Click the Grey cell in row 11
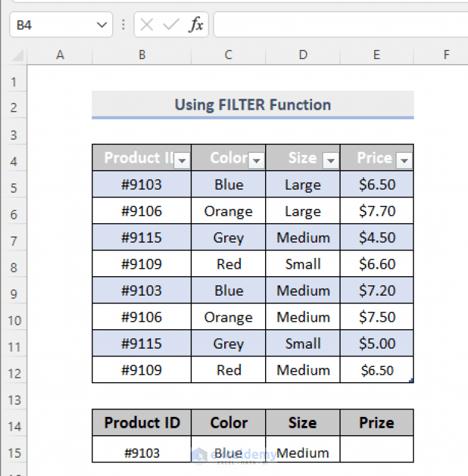The image size is (468, 476). (x=229, y=343)
